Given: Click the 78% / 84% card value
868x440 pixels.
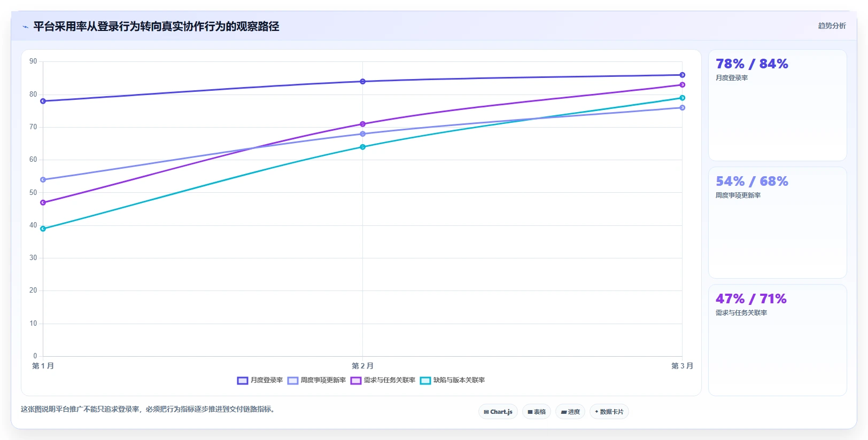Looking at the screenshot, I should (751, 64).
